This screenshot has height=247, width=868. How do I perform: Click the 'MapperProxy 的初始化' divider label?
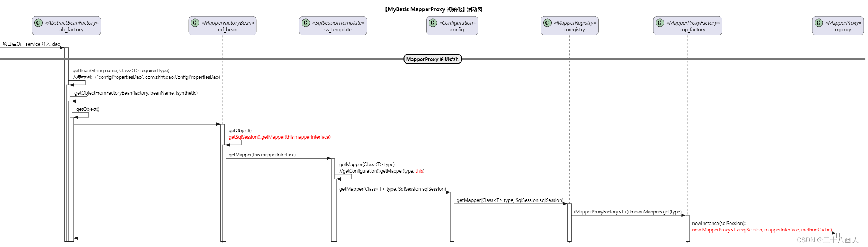coord(432,59)
